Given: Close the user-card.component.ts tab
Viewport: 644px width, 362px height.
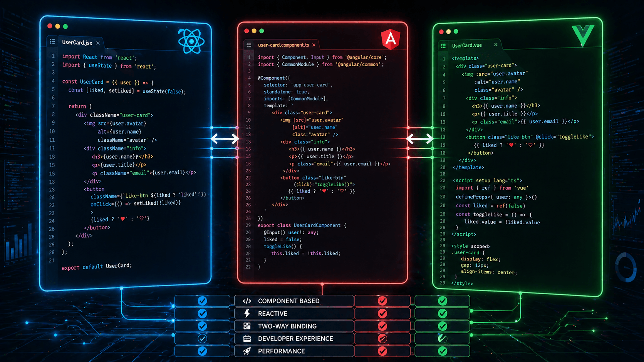Looking at the screenshot, I should [x=314, y=45].
